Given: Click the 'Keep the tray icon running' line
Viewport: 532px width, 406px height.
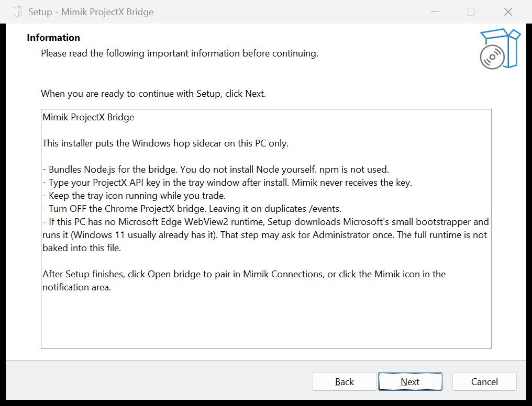Looking at the screenshot, I should pos(135,196).
